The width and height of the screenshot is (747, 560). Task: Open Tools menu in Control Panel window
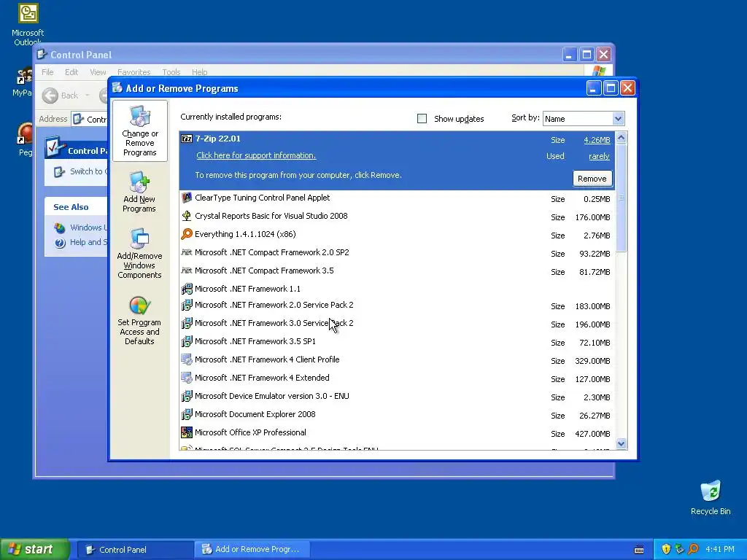click(171, 72)
